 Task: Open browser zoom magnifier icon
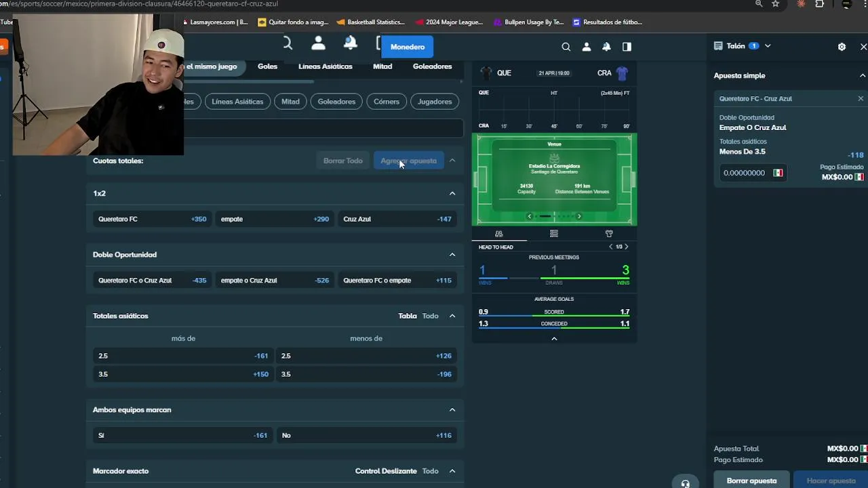pos(759,4)
